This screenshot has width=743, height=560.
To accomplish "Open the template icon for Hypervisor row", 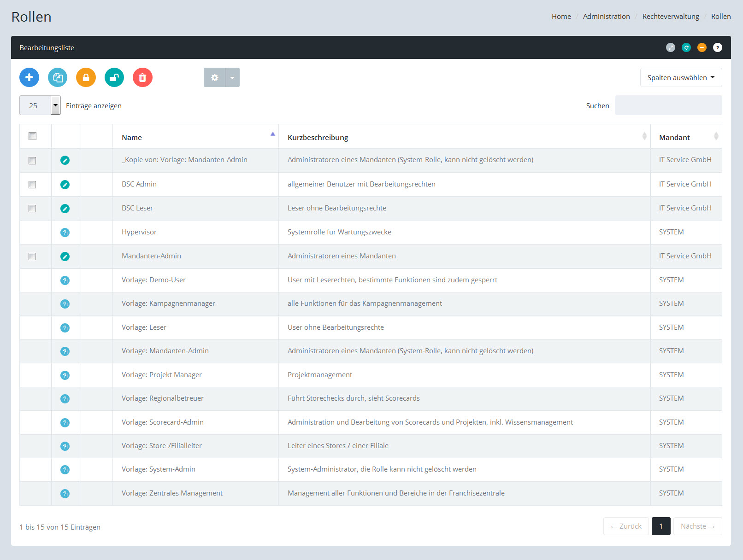I will click(x=65, y=233).
